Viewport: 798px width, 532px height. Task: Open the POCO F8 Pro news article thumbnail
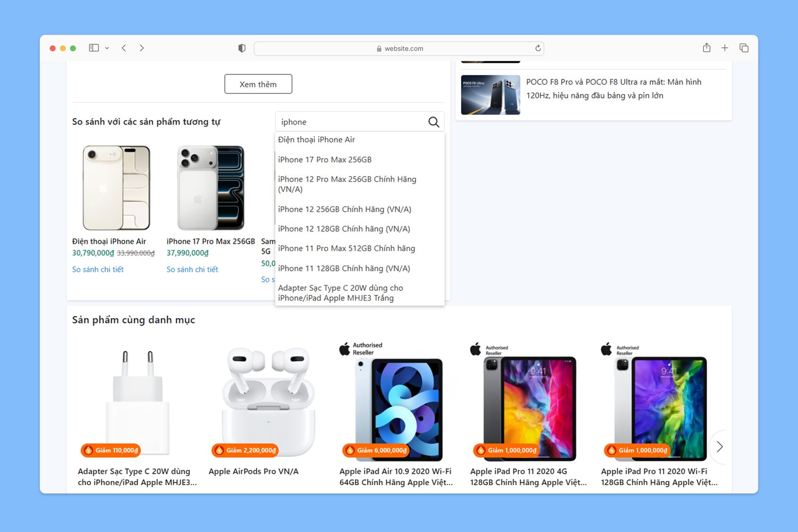(490, 95)
